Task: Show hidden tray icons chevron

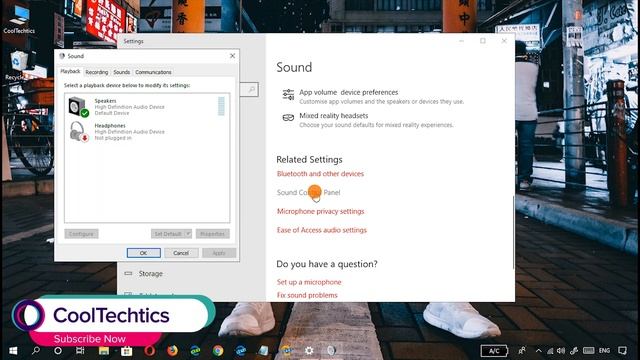Action: click(x=538, y=351)
